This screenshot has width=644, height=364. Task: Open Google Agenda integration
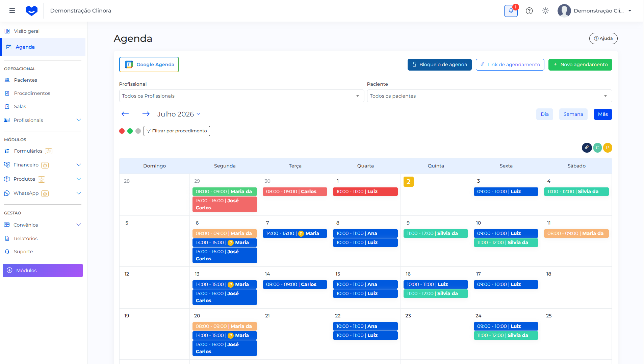pos(149,64)
